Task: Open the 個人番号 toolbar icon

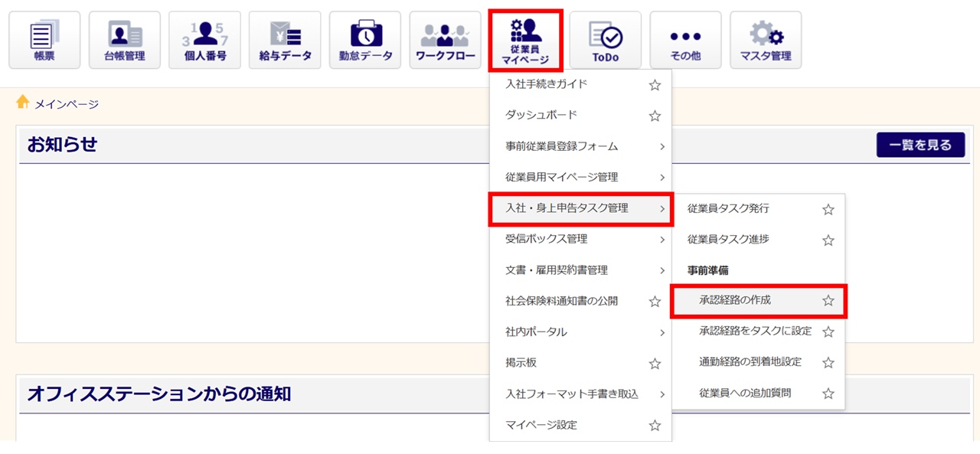Action: click(x=204, y=40)
